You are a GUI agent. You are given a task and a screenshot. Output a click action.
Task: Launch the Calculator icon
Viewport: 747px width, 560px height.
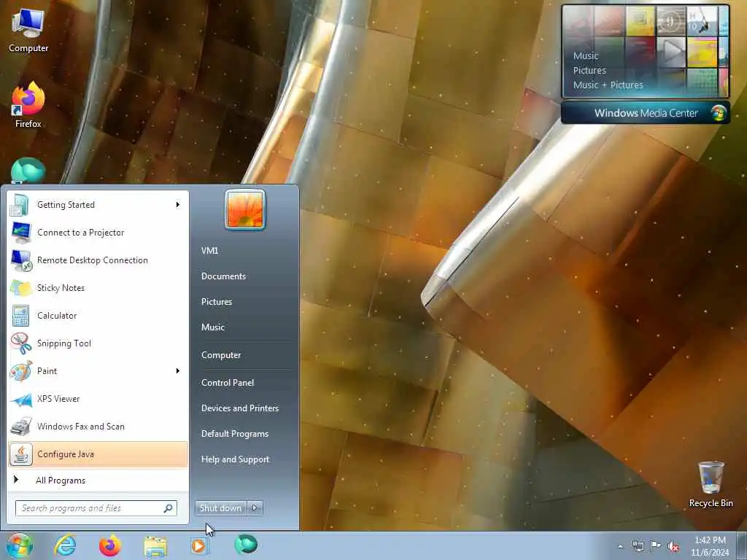pyautogui.click(x=21, y=315)
